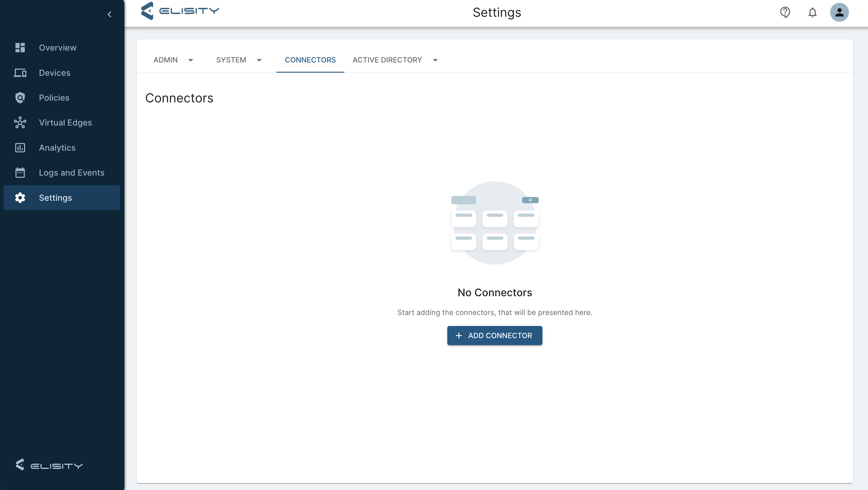Click the Analytics chart icon
The width and height of the screenshot is (868, 490).
tap(20, 148)
